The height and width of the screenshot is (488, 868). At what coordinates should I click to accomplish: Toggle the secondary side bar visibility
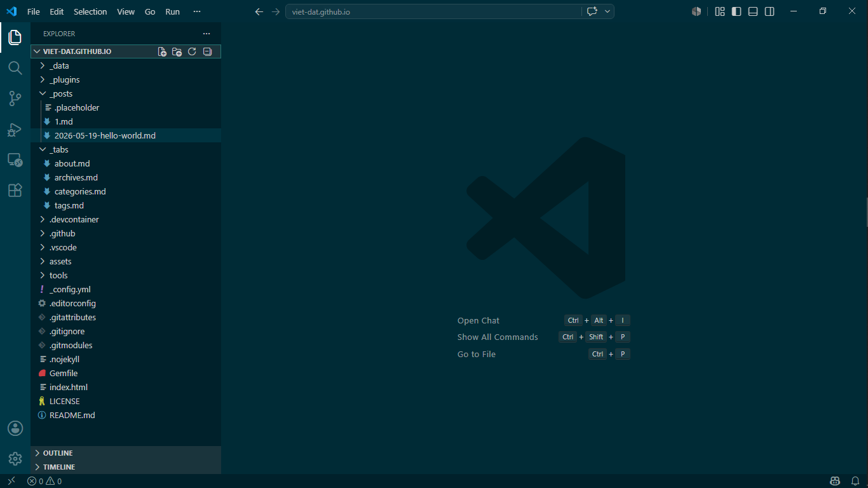pyautogui.click(x=770, y=11)
